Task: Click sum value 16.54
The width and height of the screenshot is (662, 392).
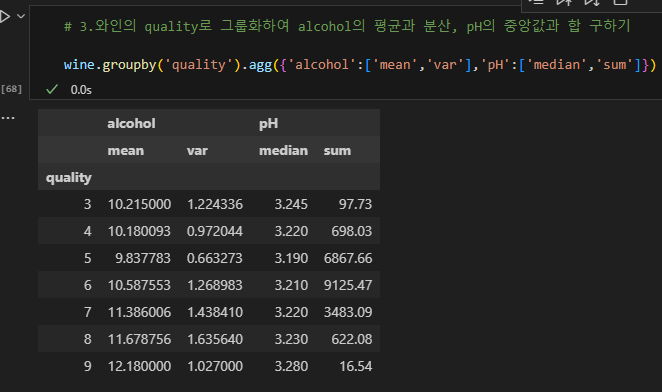Action: coord(356,366)
